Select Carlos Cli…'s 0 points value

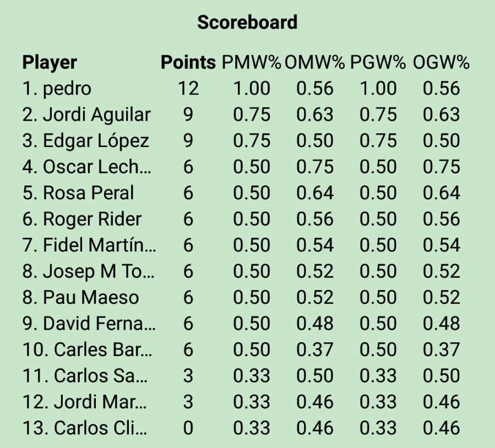188,428
